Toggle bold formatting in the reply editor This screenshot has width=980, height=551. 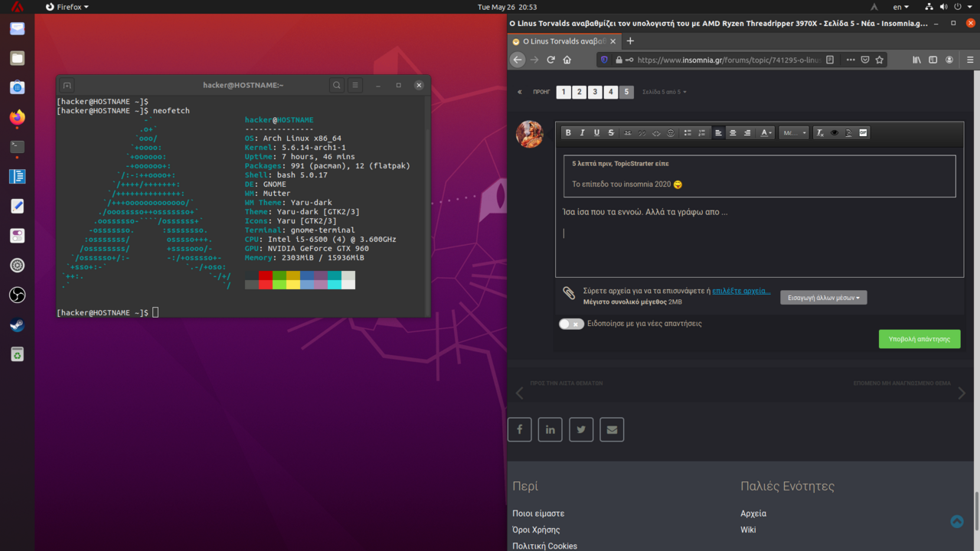click(x=568, y=132)
